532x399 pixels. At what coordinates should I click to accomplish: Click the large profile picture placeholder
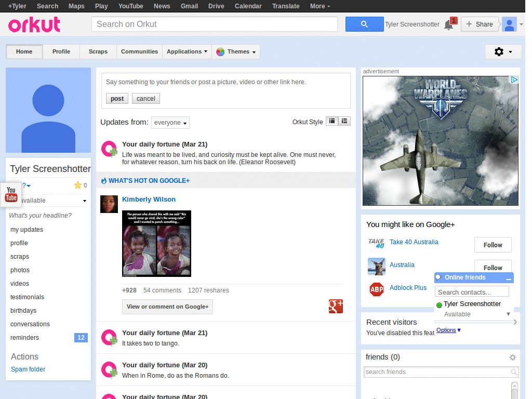tap(48, 110)
